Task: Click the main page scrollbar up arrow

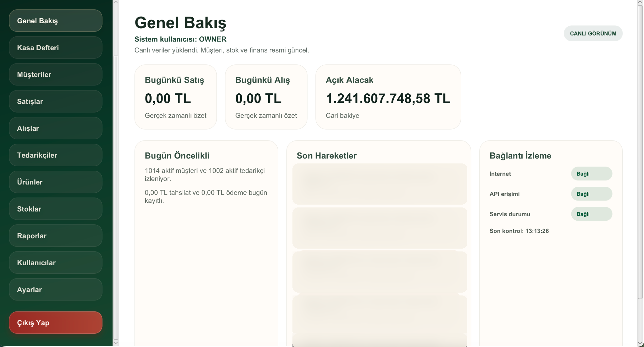Action: 640,2
